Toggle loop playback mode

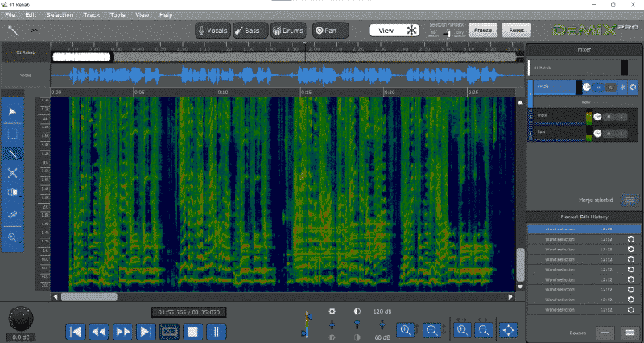coord(170,330)
